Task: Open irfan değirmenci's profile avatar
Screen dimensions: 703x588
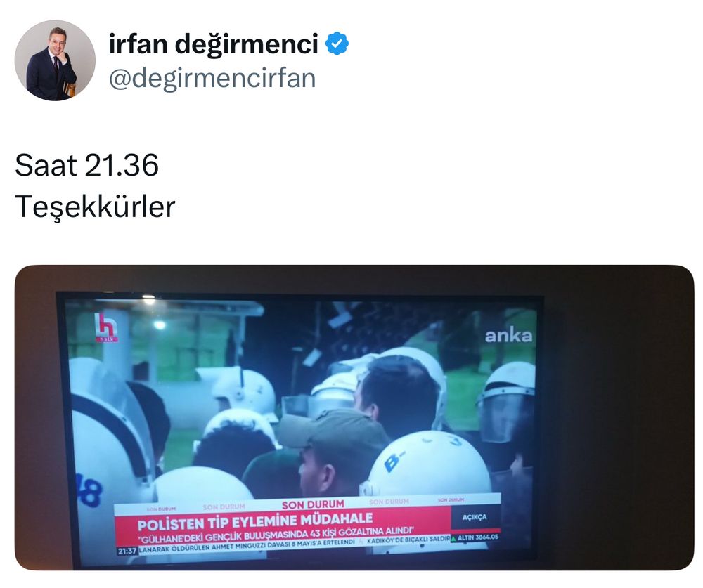Action: coord(55,60)
